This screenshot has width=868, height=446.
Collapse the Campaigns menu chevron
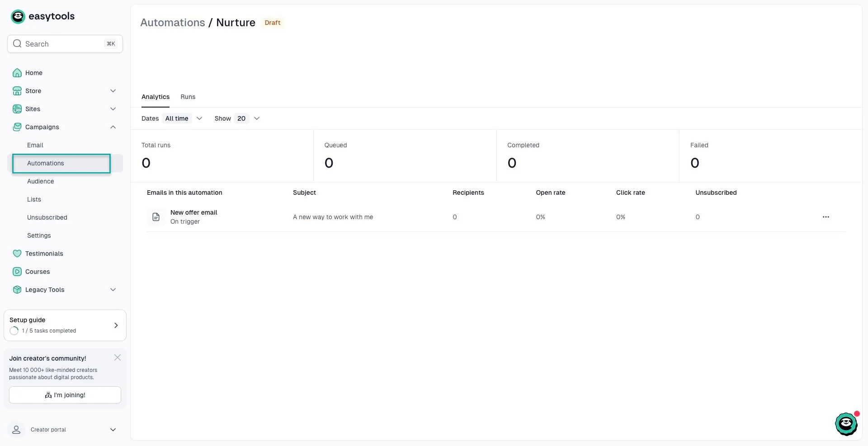click(113, 127)
